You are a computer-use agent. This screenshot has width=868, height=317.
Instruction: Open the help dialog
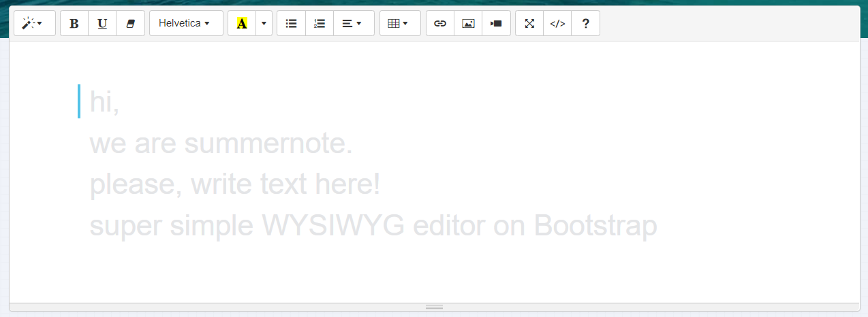click(586, 23)
